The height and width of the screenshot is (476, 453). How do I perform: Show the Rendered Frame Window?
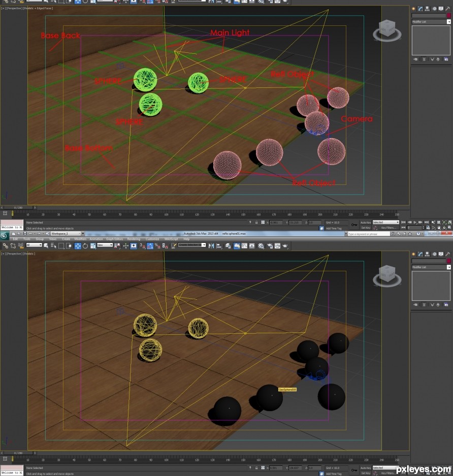[x=277, y=245]
